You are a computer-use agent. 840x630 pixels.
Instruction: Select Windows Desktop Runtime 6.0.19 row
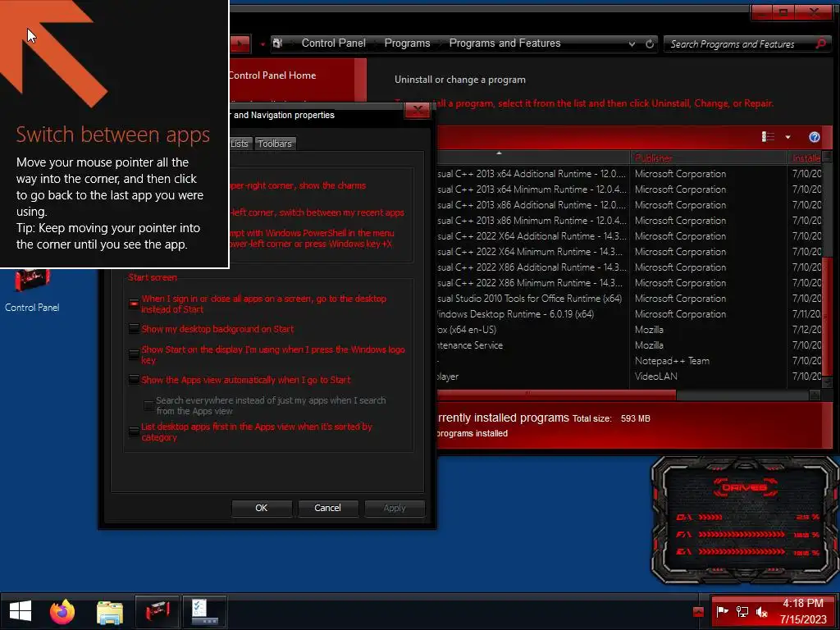[628, 314]
